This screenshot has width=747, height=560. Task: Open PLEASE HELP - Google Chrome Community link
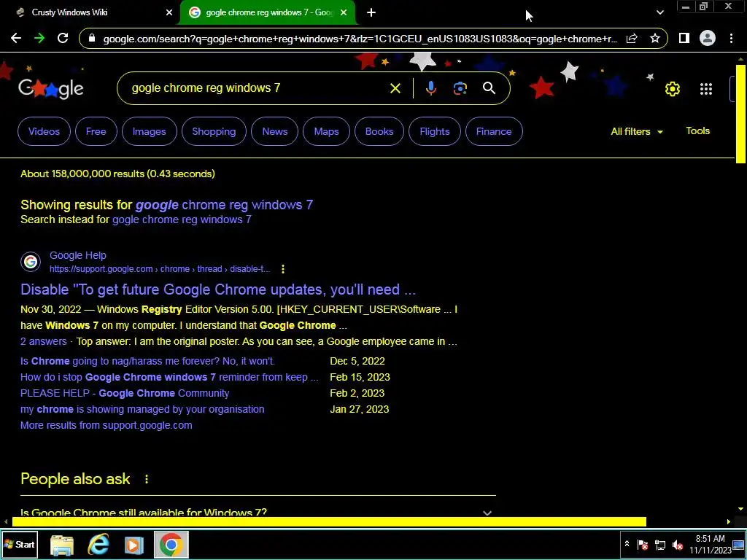(x=125, y=393)
